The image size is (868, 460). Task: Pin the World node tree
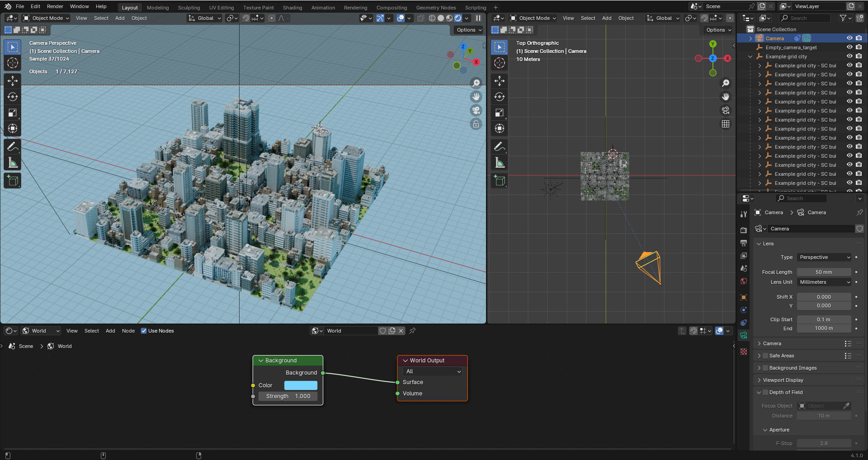(412, 331)
